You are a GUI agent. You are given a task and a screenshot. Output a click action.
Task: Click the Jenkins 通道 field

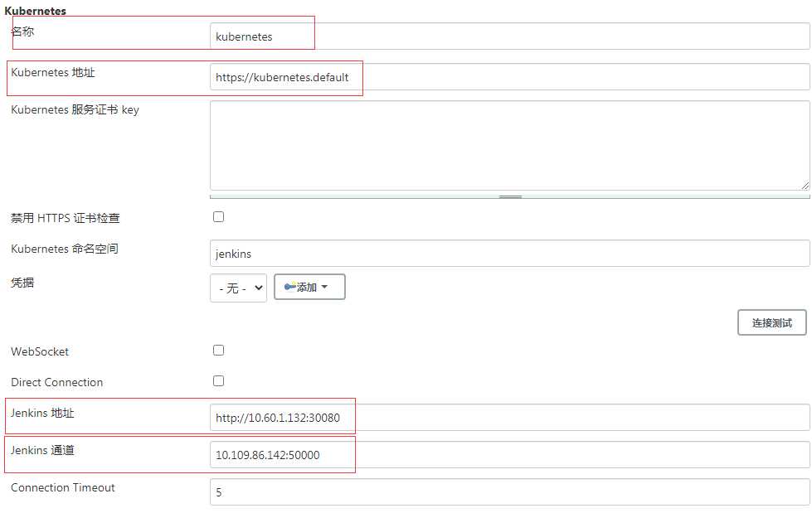pyautogui.click(x=509, y=454)
